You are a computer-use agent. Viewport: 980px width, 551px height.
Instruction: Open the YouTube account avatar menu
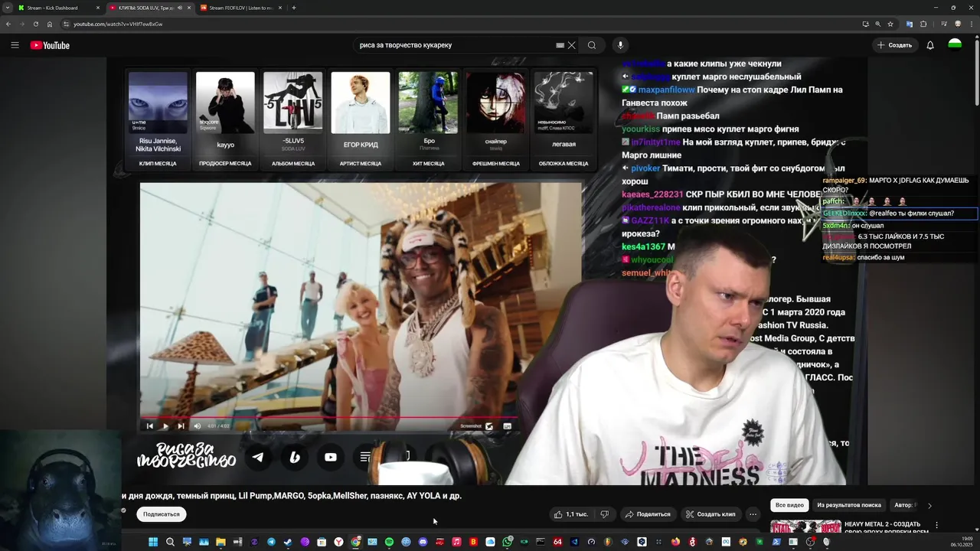coord(955,45)
